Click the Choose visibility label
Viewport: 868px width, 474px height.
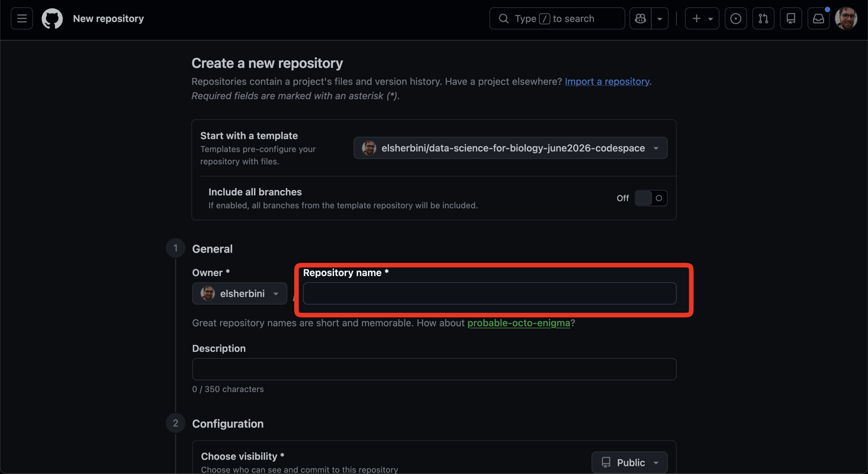click(242, 456)
